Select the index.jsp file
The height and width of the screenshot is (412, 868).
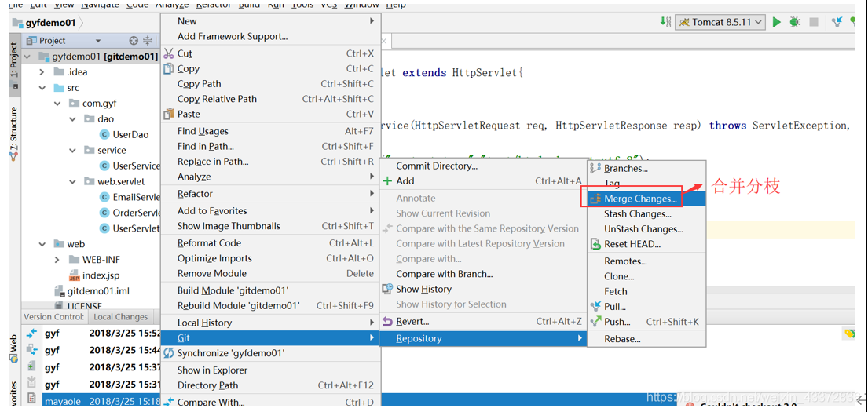94,275
